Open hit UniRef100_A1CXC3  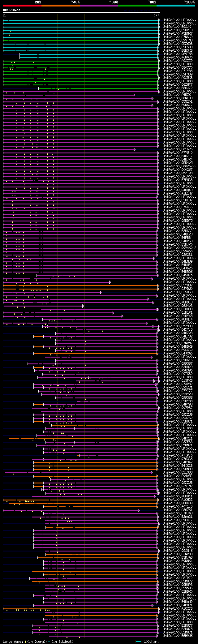178,608
